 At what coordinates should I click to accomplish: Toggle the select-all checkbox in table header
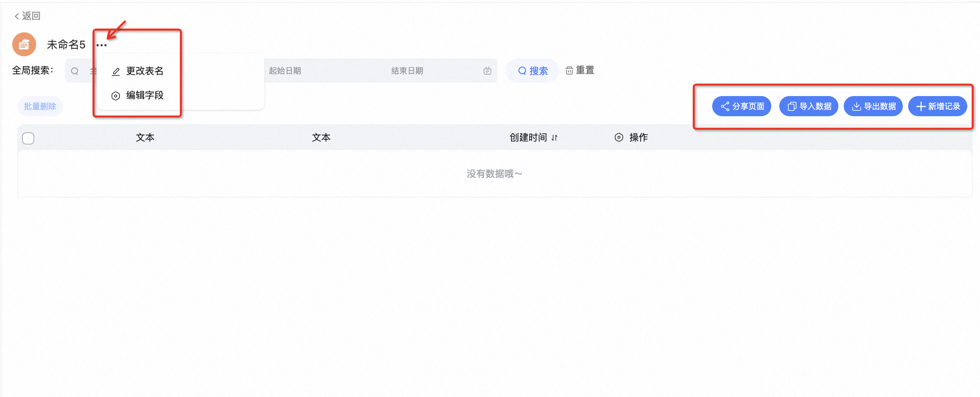tap(28, 138)
